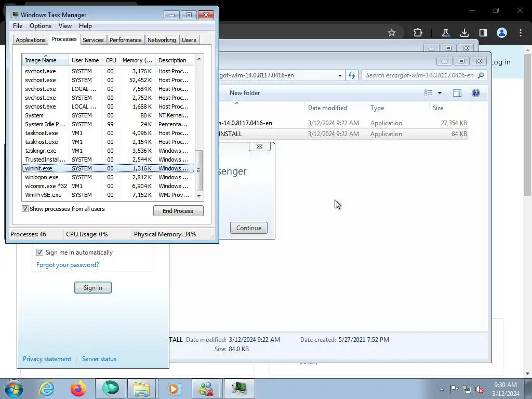Sort processes by CPU column
Image resolution: width=532 pixels, height=399 pixels.
click(x=111, y=60)
